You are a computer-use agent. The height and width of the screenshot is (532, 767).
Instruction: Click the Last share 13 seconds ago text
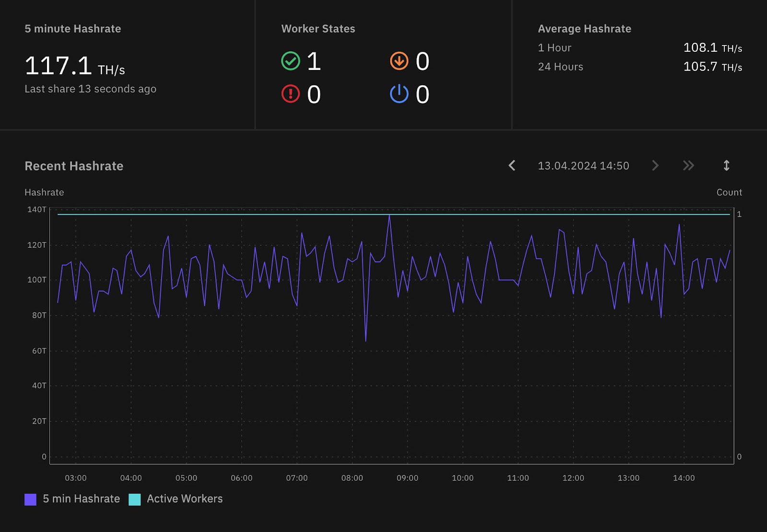tap(91, 89)
